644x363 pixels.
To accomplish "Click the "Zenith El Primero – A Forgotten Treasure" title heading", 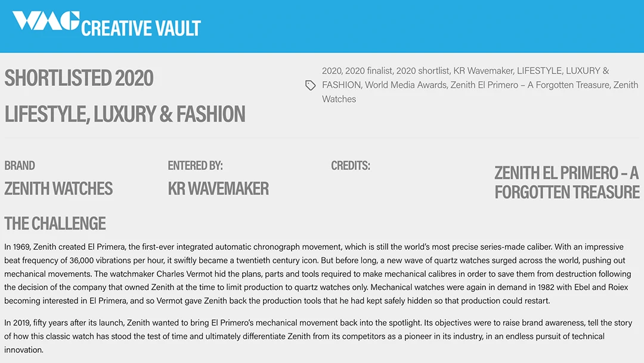I will (x=566, y=182).
